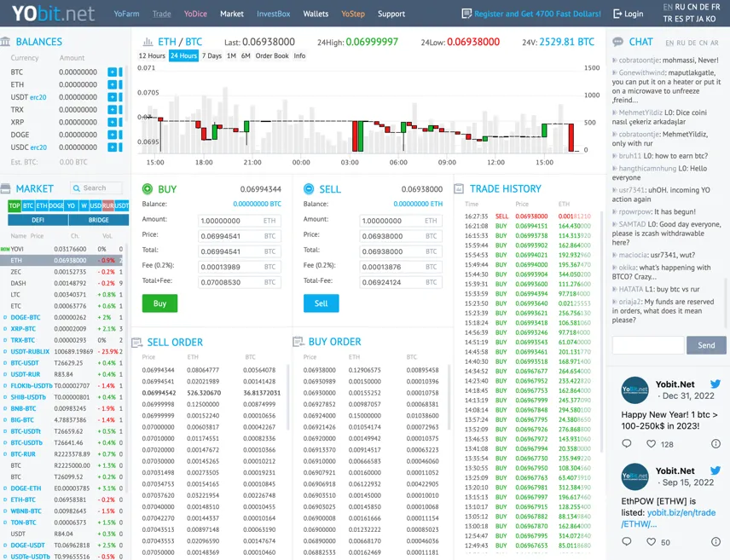
Task: Click the Login door arrow icon
Action: coord(617,14)
